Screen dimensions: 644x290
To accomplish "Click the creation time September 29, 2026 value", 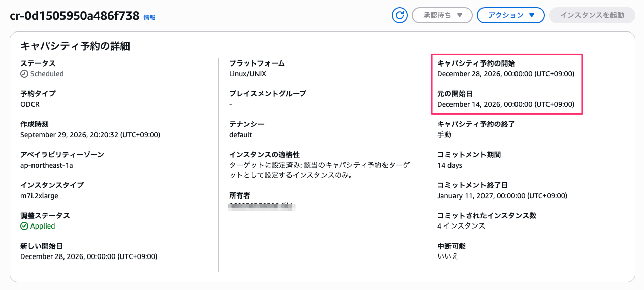I will tap(90, 135).
